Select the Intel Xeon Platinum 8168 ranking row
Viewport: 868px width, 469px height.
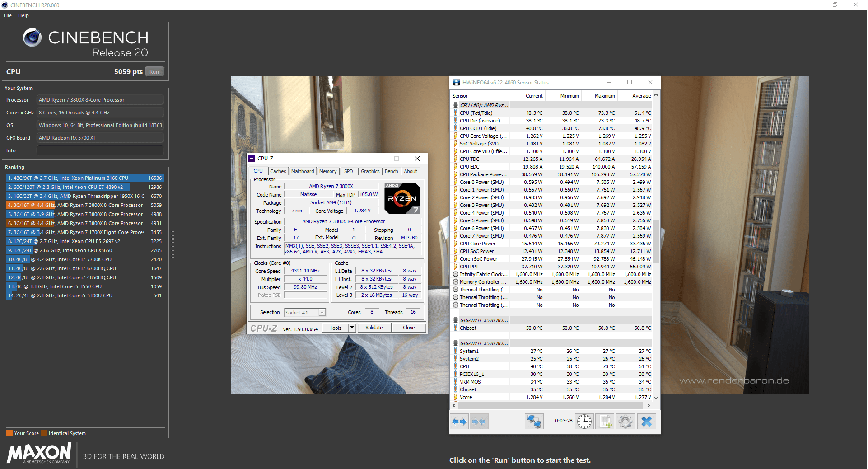point(85,178)
